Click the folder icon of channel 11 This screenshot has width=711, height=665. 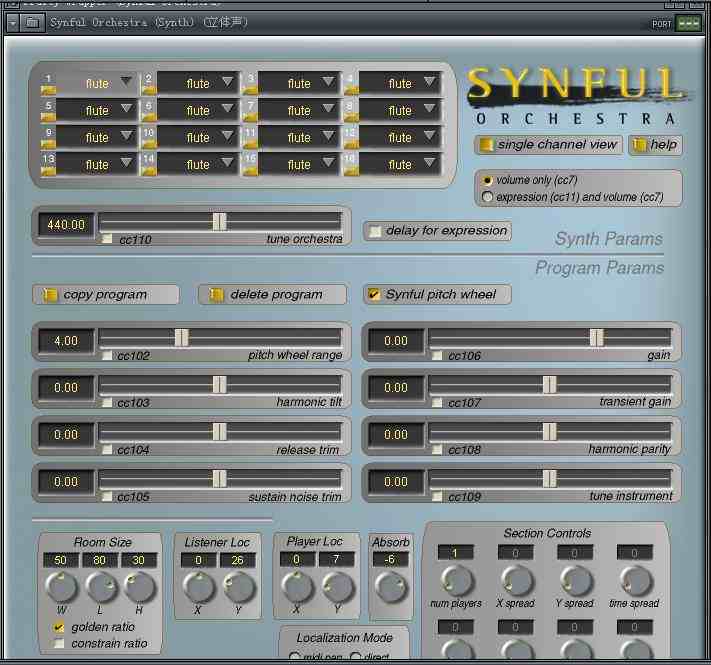point(250,145)
